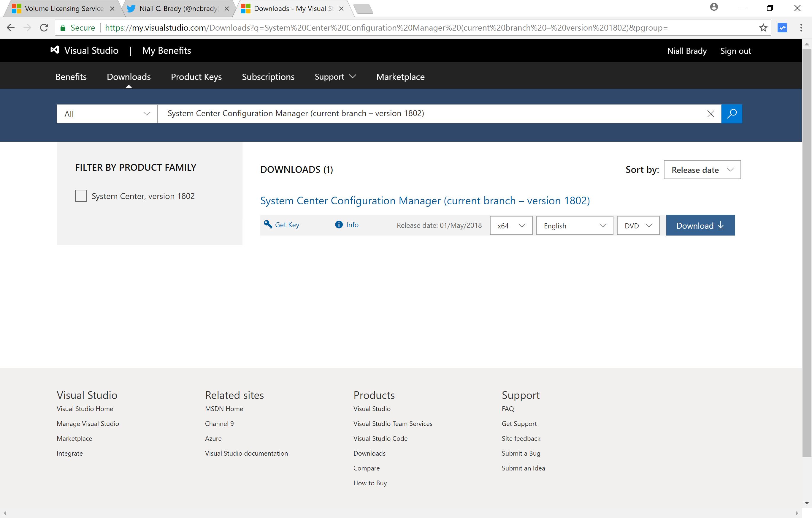Clear the search box with the X icon
This screenshot has width=812, height=518.
[710, 114]
